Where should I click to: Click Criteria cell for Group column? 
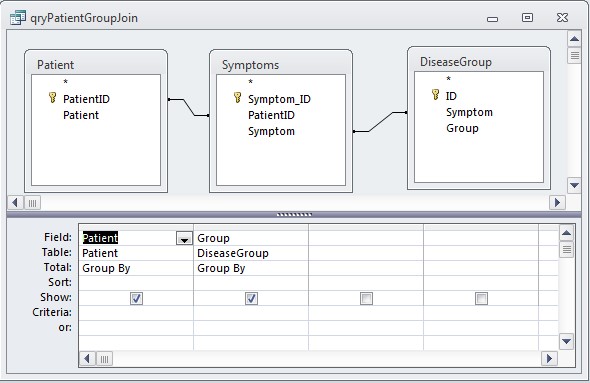pyautogui.click(x=251, y=313)
